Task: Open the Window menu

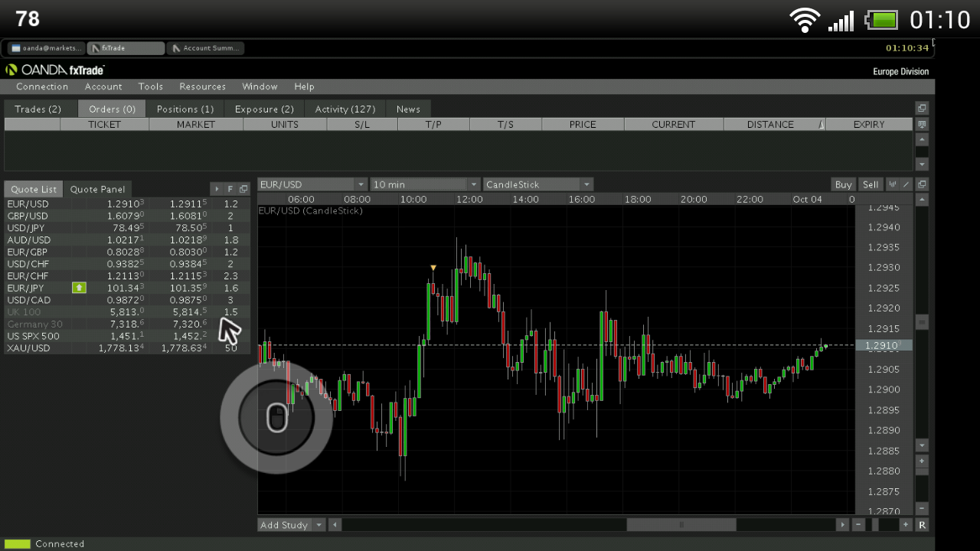Action: (260, 86)
